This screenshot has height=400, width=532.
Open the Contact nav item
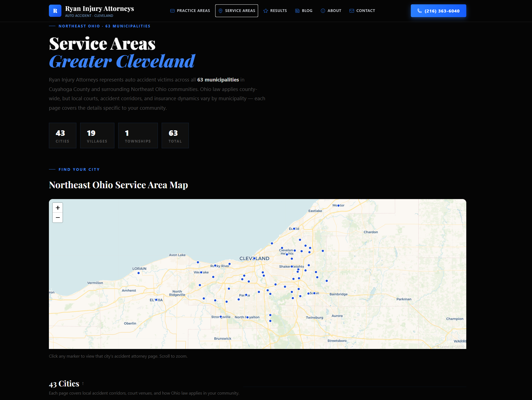[x=362, y=11]
